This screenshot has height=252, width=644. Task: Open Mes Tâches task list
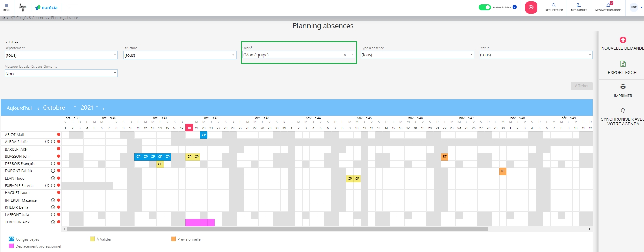coord(579,5)
